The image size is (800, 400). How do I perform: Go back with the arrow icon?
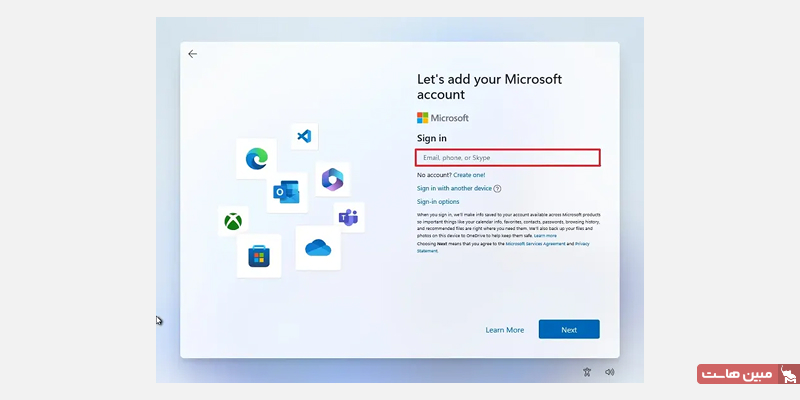[x=192, y=54]
